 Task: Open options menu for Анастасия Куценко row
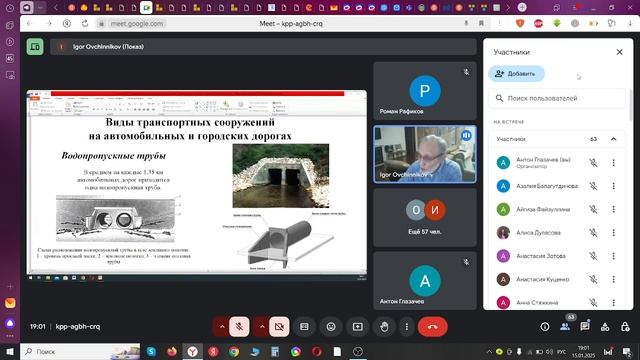tap(613, 279)
